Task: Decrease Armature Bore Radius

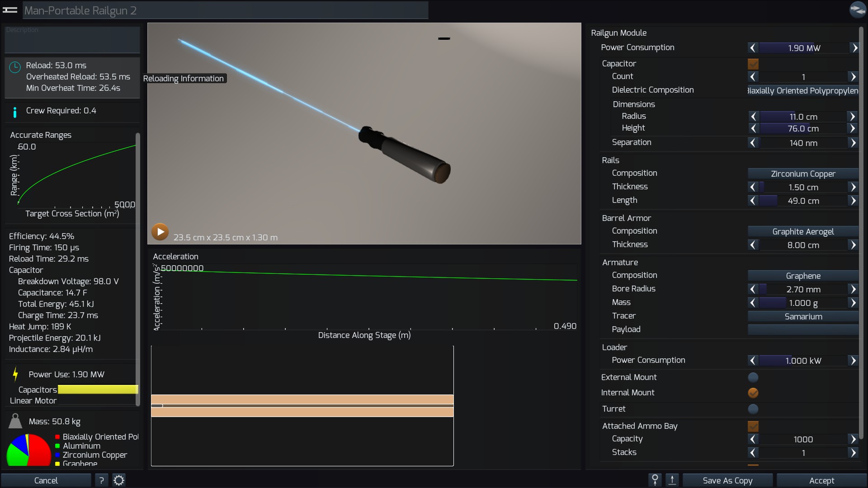Action: [753, 289]
